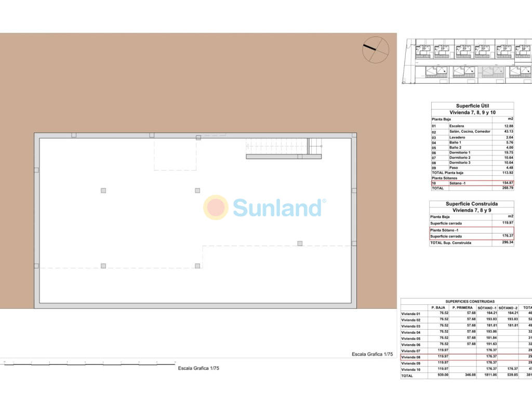This screenshot has height=416, width=532.
Task: Click the north arrow compass symbol
Action: (x=376, y=49)
